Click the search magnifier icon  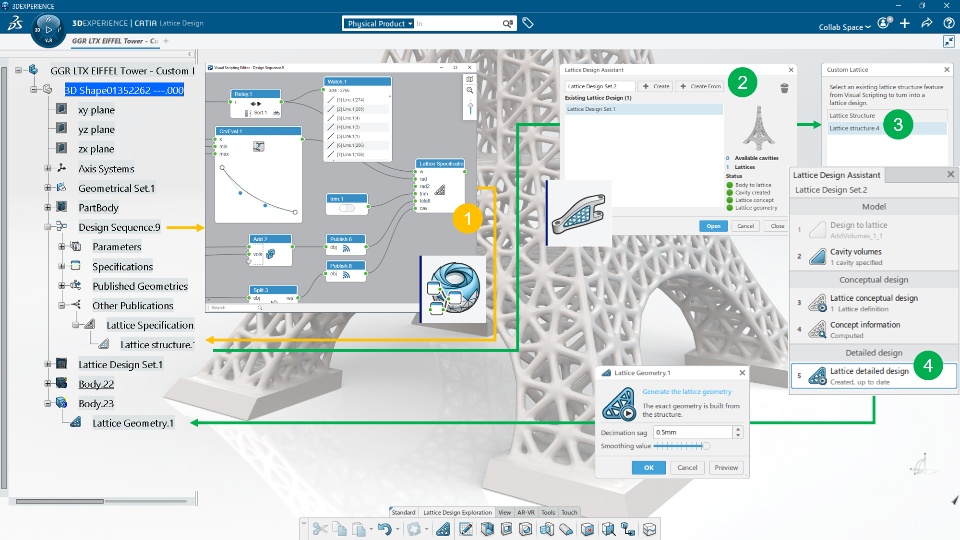[x=508, y=23]
